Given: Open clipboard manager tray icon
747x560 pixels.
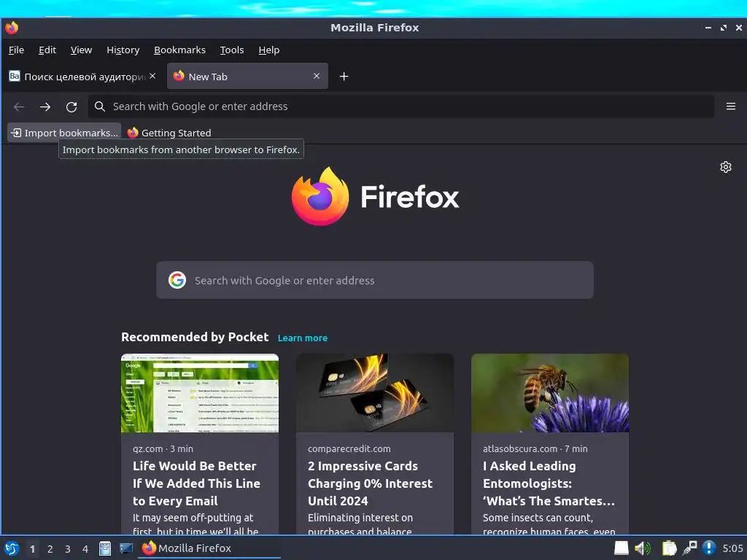Looking at the screenshot, I should [x=669, y=548].
